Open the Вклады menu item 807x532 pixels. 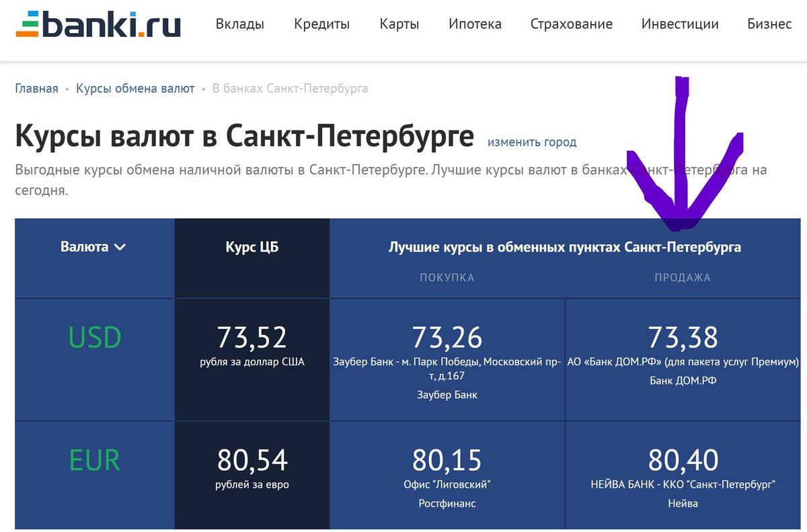[240, 24]
